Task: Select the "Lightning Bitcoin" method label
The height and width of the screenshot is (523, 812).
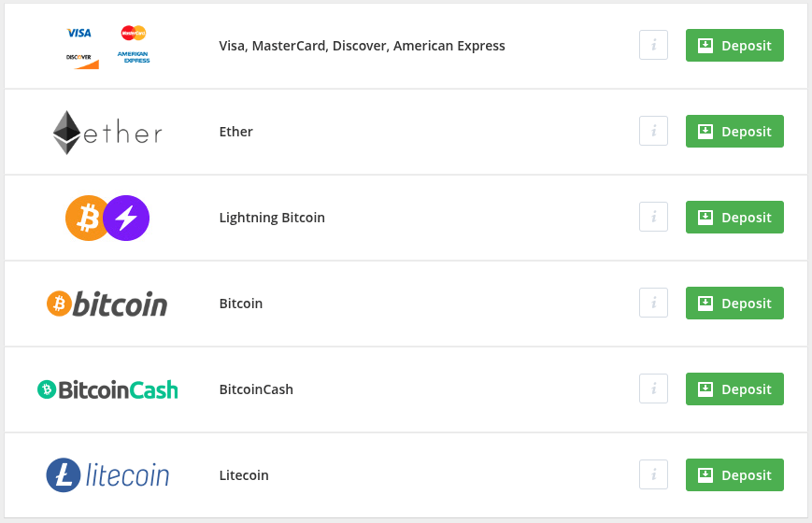Action: (272, 218)
